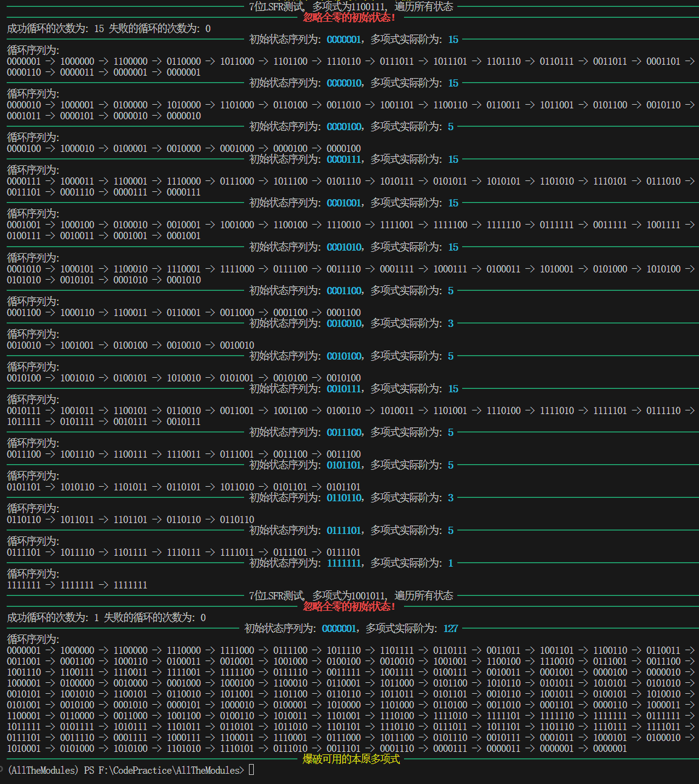Click the highlighted initial state 0000010

pyautogui.click(x=344, y=83)
